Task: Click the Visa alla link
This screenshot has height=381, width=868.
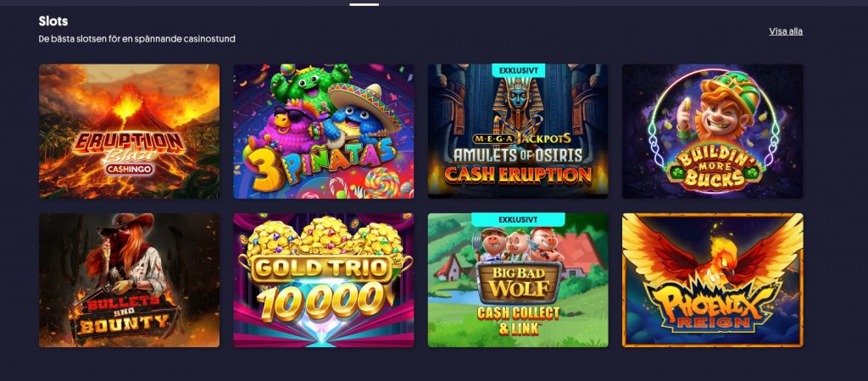Action: coord(786,31)
